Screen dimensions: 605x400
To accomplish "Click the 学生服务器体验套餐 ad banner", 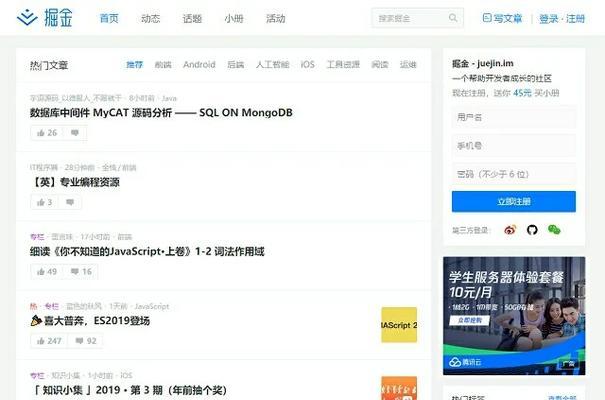I will click(514, 316).
